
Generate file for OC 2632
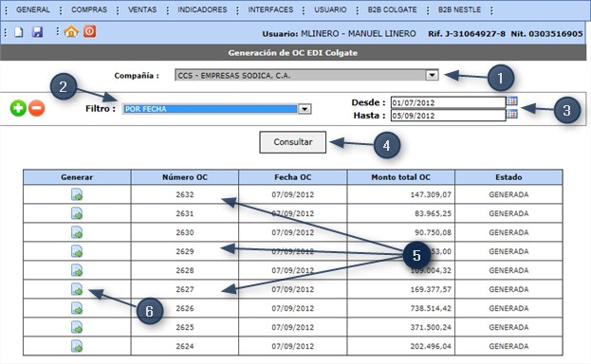coord(77,194)
